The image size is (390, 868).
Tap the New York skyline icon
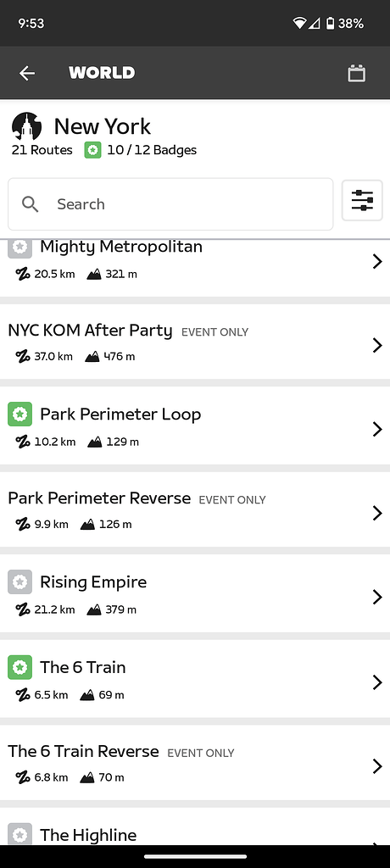point(26,126)
